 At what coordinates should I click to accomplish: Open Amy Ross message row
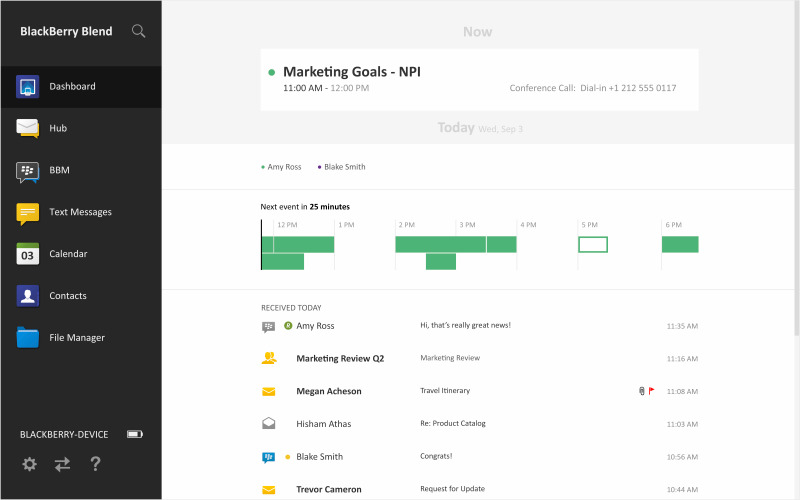coord(480,326)
